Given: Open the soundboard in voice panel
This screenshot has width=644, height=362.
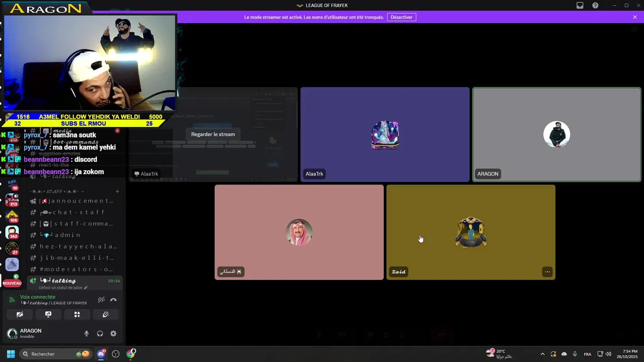Looking at the screenshot, I should [106, 314].
